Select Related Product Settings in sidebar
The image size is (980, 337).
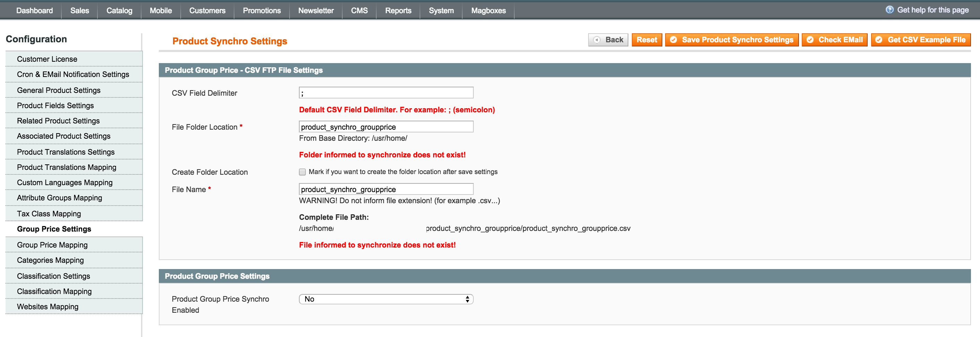point(74,121)
